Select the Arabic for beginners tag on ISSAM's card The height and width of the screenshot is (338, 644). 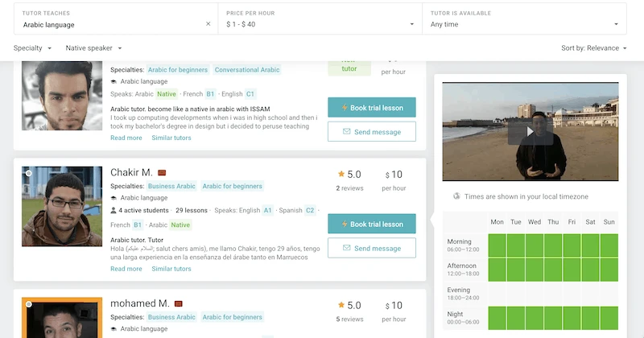178,70
